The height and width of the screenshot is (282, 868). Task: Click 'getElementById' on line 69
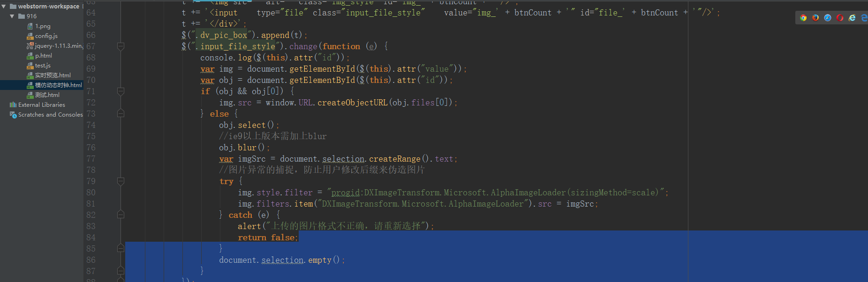tap(322, 69)
